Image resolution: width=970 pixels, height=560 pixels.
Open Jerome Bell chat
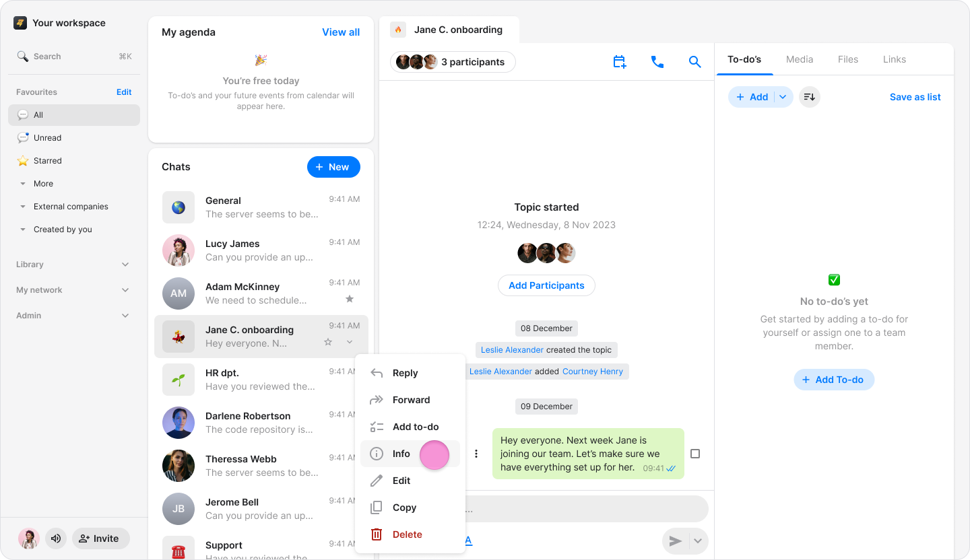[x=261, y=509]
